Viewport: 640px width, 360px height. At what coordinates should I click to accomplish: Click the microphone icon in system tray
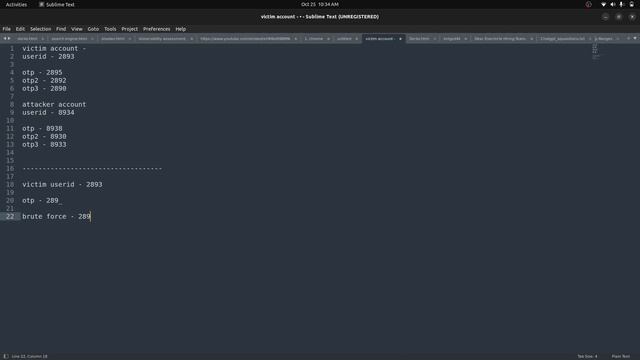click(x=621, y=4)
